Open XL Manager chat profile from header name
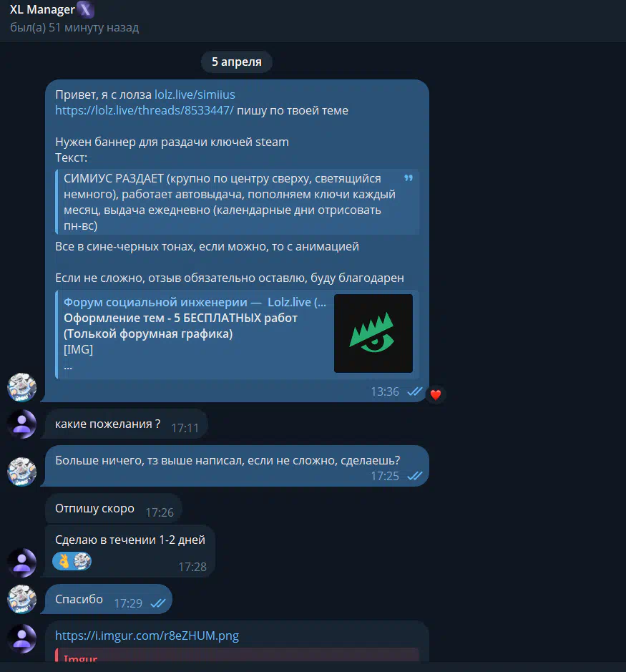 click(x=42, y=9)
